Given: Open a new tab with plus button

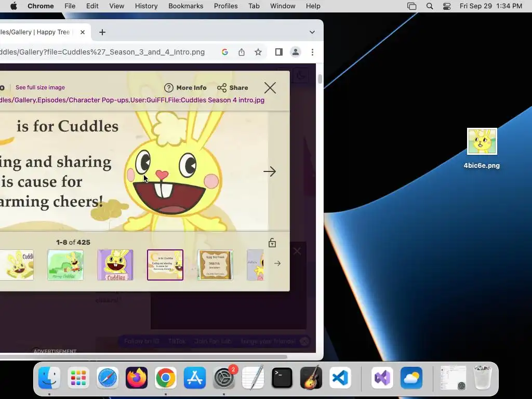Looking at the screenshot, I should point(102,32).
